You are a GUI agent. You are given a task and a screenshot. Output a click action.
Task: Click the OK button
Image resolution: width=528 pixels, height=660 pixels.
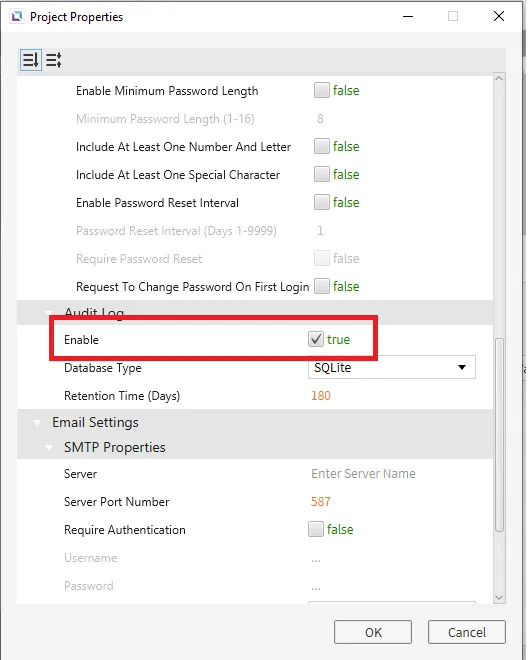pos(373,632)
